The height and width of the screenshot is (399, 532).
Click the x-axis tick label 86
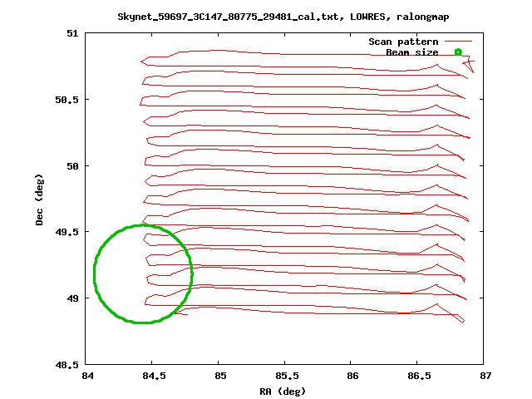click(352, 376)
